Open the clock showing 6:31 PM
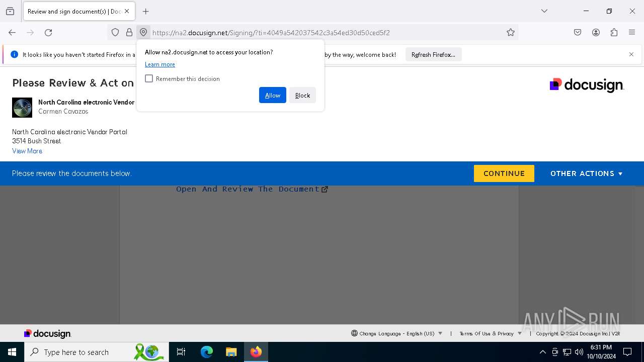 click(601, 352)
